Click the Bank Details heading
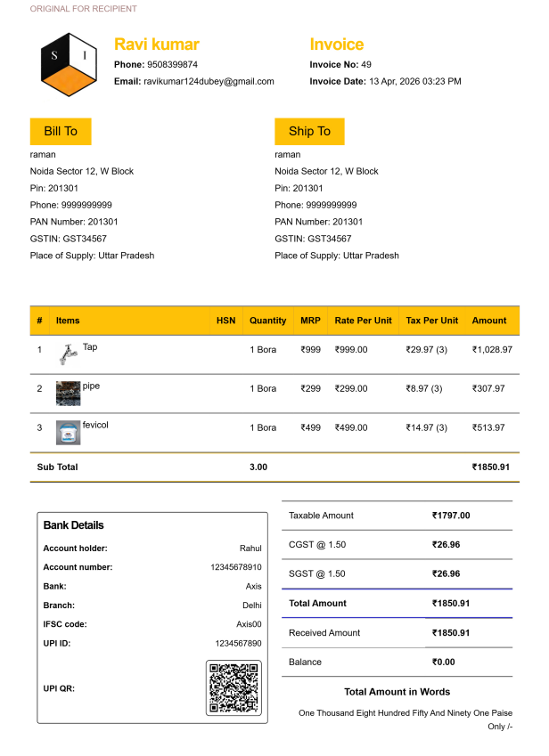 pos(73,525)
